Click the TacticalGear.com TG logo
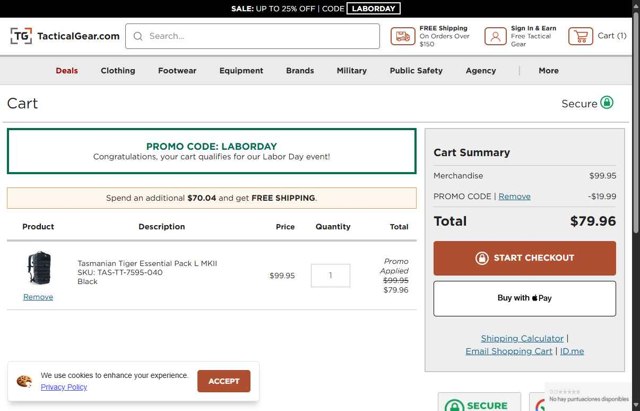Viewport: 640px width, 411px height. click(x=65, y=36)
